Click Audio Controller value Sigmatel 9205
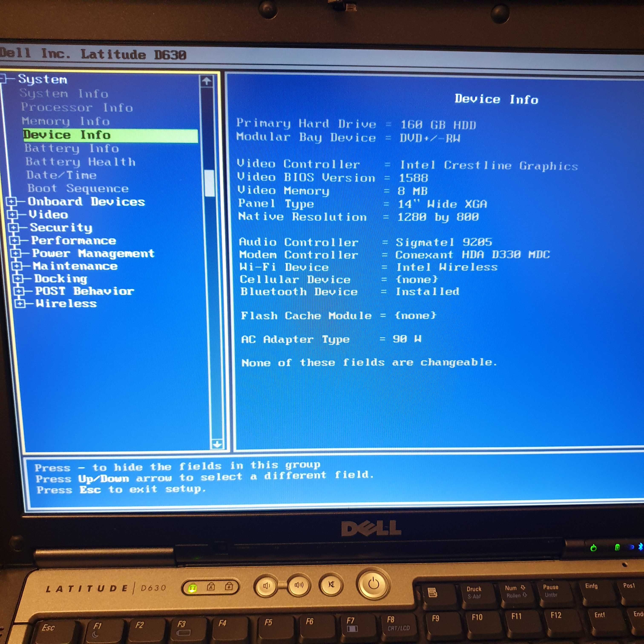The width and height of the screenshot is (644, 644). coord(444,242)
